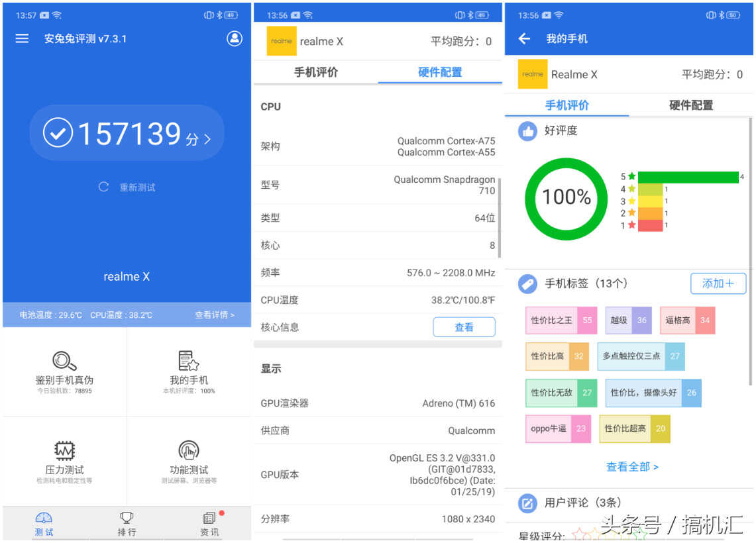Launch 压力测试 chip icon
This screenshot has width=756, height=543.
pos(64,450)
